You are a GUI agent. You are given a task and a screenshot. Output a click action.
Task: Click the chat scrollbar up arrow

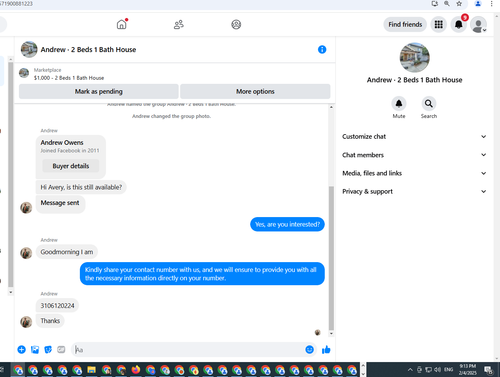pos(331,107)
